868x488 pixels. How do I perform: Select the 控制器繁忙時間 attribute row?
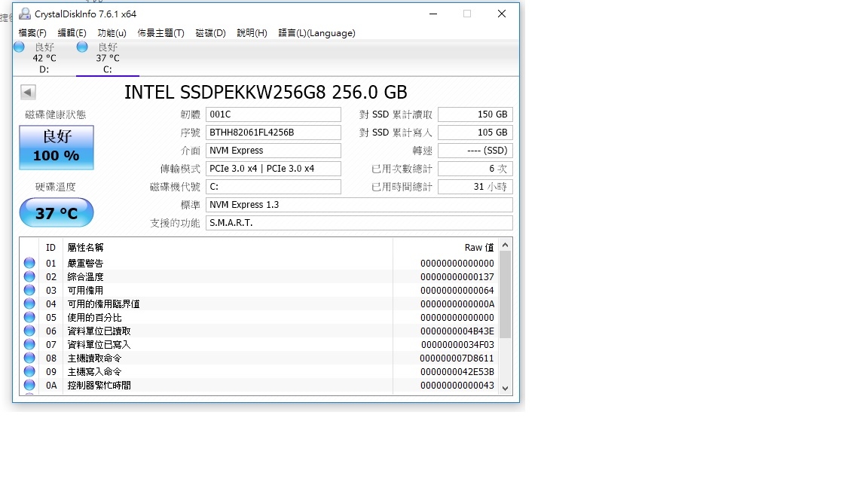(x=259, y=385)
